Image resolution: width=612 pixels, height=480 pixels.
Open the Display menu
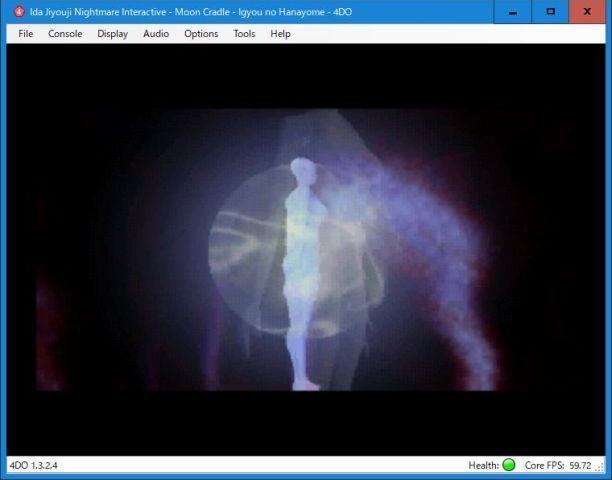click(x=112, y=34)
